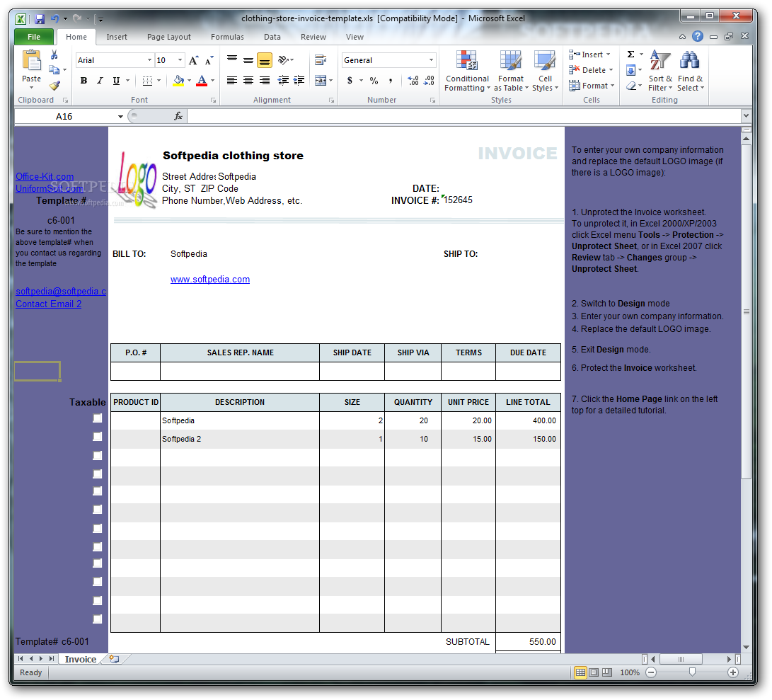Select the Invoice sheet tab
Screen dimensions: 772x700
(81, 659)
